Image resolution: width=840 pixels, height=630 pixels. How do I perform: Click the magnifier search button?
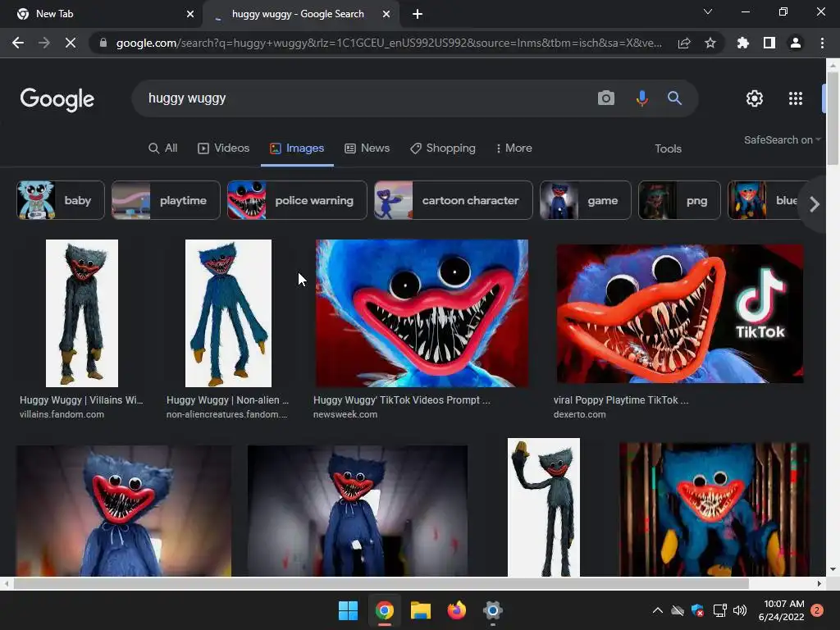tap(674, 98)
